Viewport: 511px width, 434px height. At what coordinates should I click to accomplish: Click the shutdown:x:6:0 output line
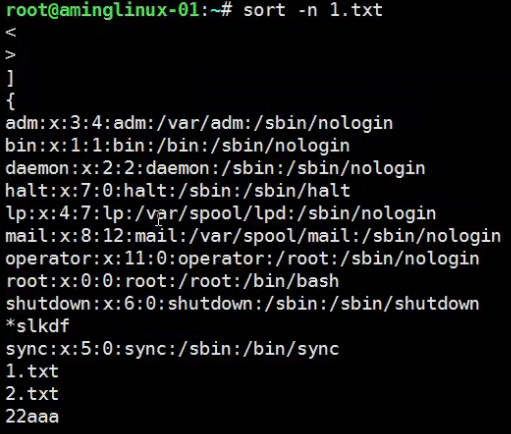coord(242,304)
